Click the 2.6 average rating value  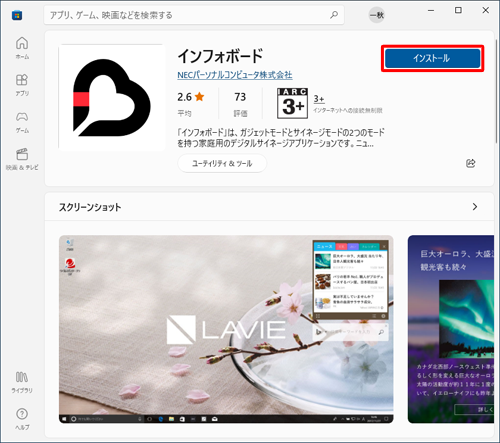(184, 97)
